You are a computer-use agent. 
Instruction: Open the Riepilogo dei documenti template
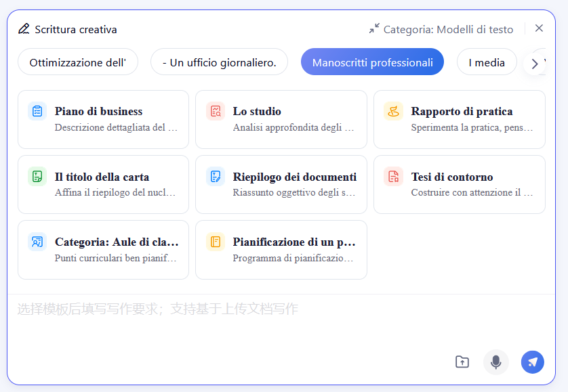tap(281, 184)
